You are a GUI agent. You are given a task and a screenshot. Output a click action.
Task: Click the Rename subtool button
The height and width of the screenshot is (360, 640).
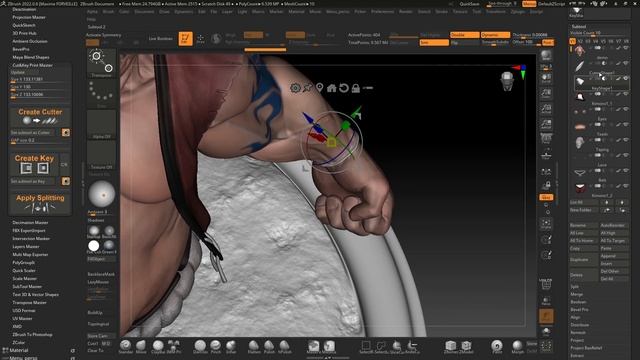point(583,225)
